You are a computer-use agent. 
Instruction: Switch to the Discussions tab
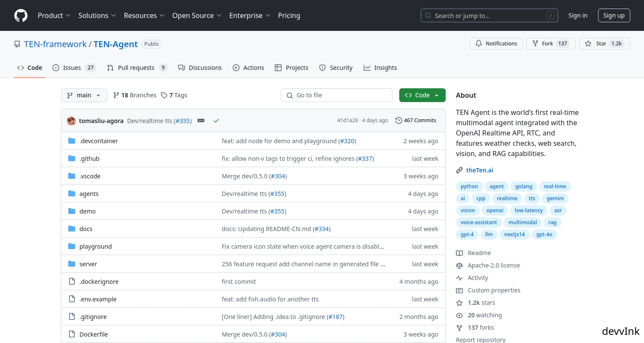(200, 68)
